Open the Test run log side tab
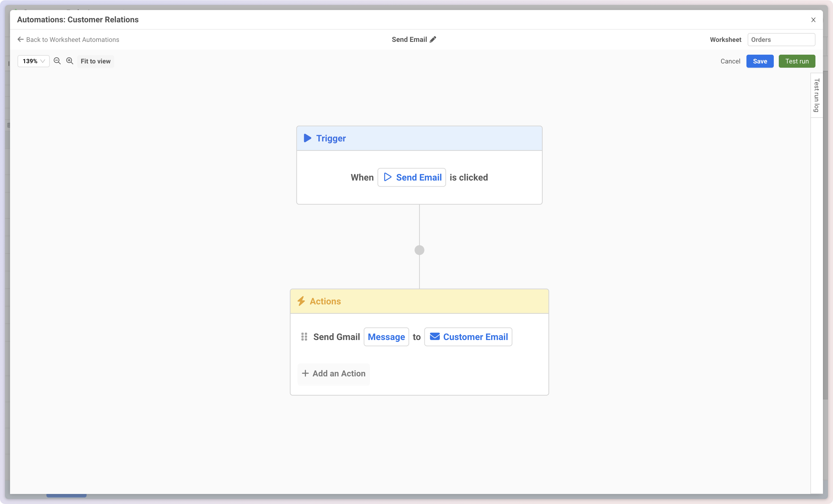Image resolution: width=833 pixels, height=504 pixels. click(x=816, y=96)
